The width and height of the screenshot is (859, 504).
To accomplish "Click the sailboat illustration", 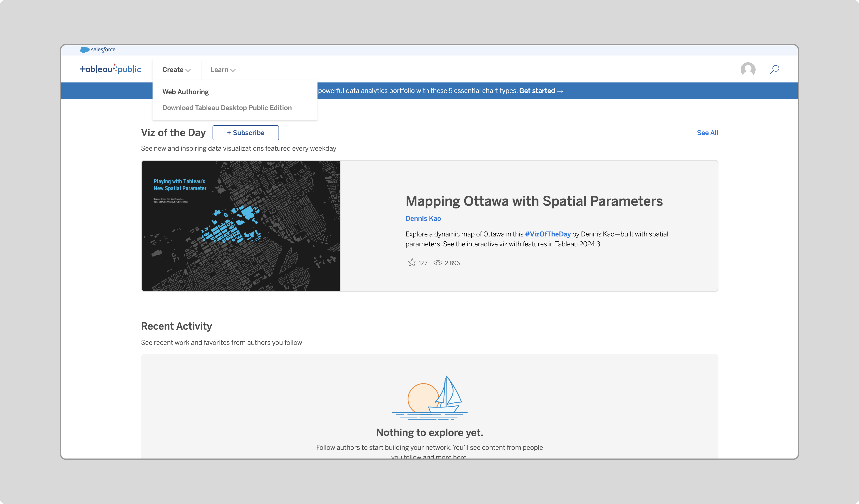I will (429, 397).
